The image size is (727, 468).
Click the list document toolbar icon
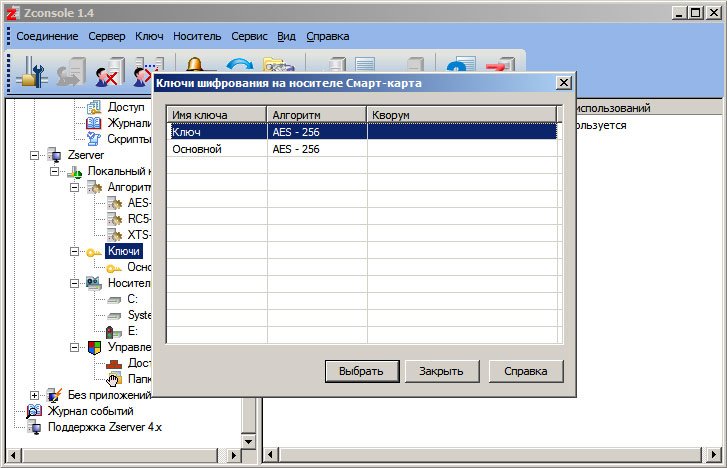tap(365, 64)
